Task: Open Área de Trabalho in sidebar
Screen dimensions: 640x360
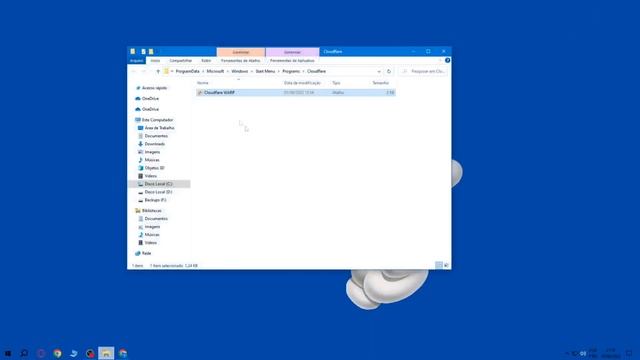Action: [x=159, y=128]
